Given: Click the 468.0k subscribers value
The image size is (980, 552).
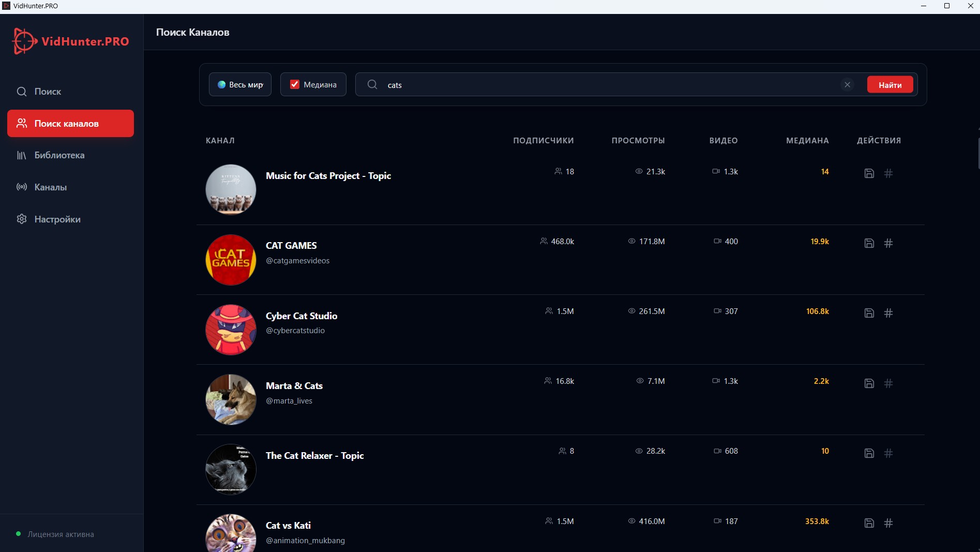Looking at the screenshot, I should tap(563, 242).
